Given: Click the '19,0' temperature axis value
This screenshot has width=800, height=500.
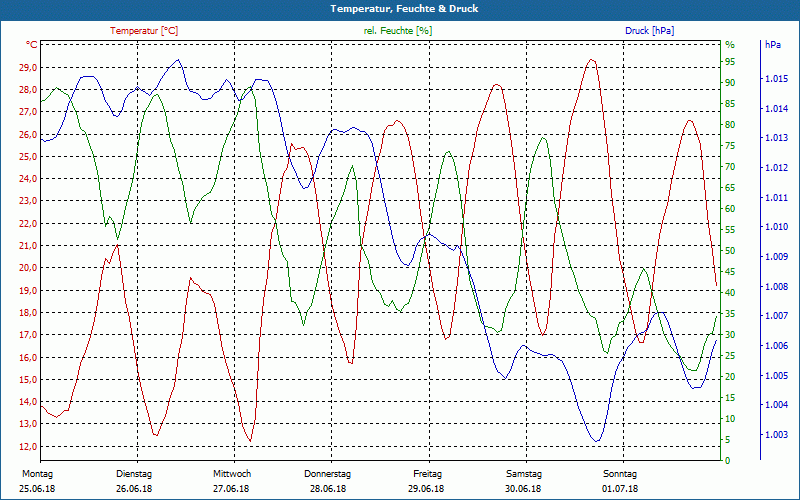Looking at the screenshot, I should tap(29, 290).
